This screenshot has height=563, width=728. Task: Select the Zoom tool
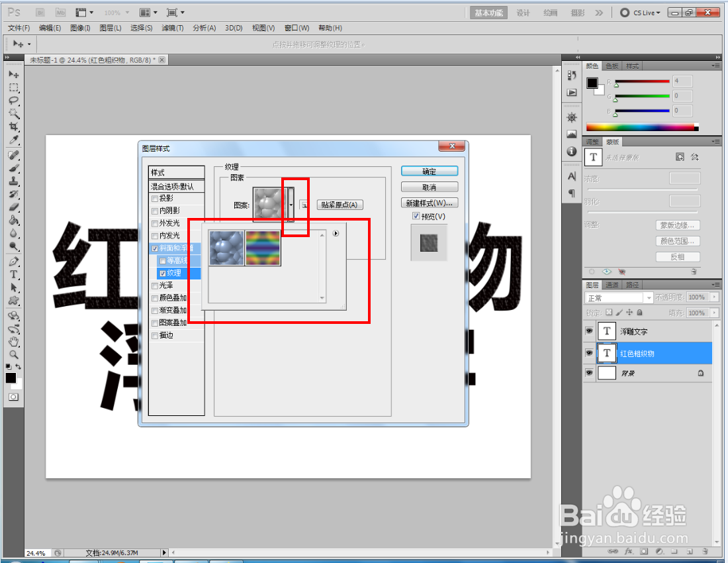pos(13,355)
